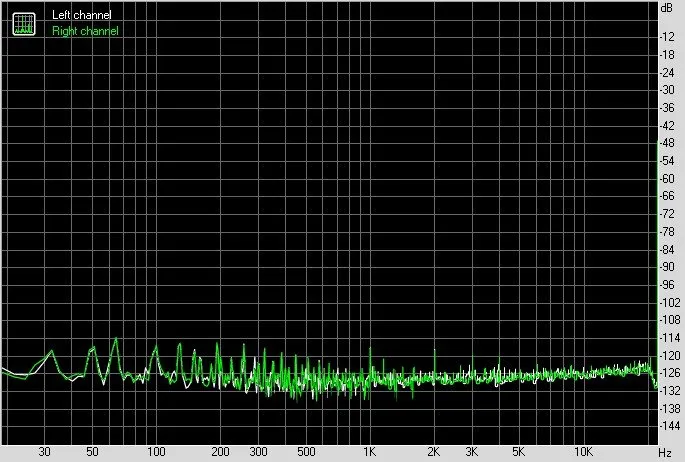Click the 500 Hz frequency label
The image size is (685, 462).
[306, 452]
